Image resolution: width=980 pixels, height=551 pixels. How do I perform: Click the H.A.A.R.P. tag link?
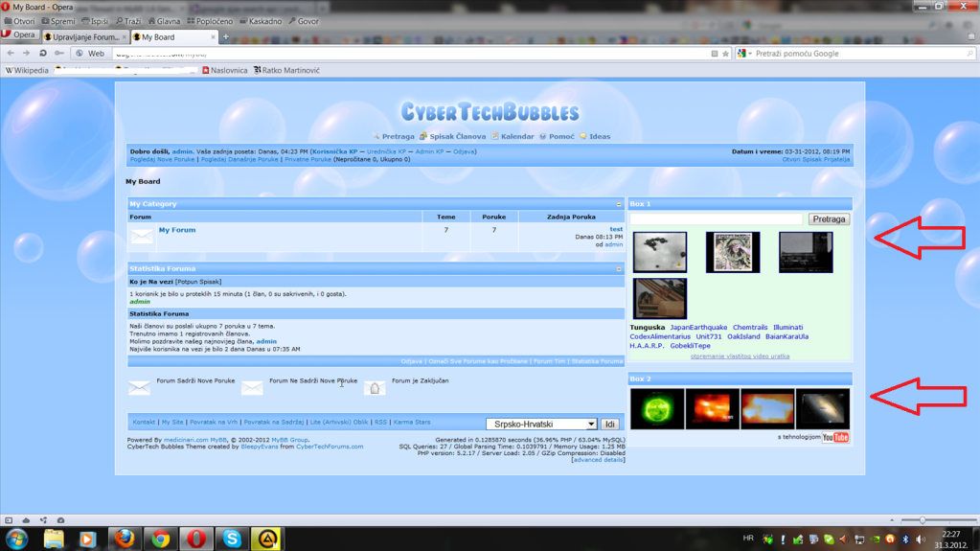[647, 346]
